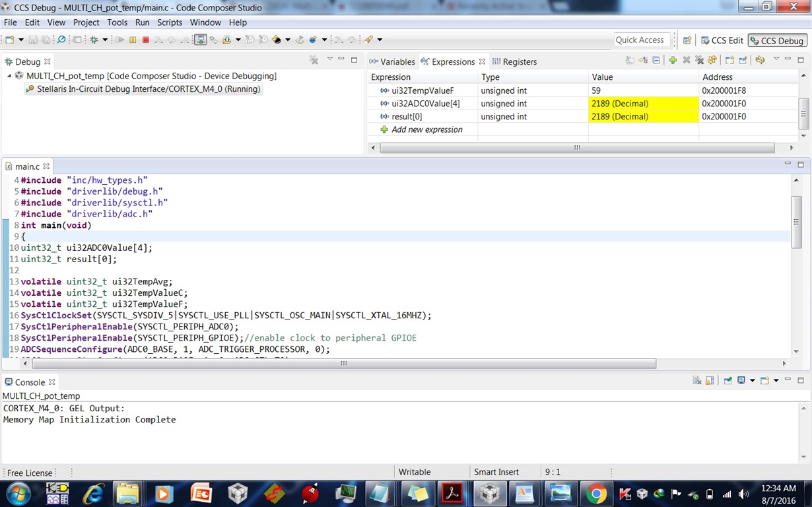Image resolution: width=812 pixels, height=507 pixels.
Task: Click Free License in status bar
Action: pyautogui.click(x=30, y=473)
